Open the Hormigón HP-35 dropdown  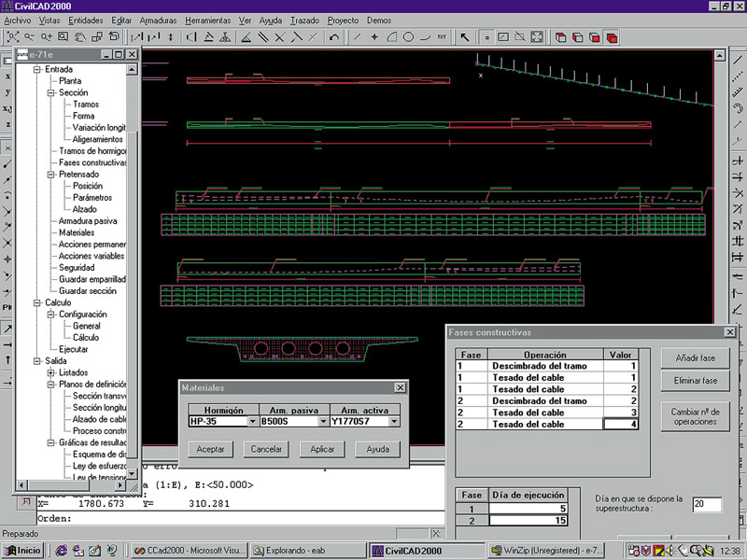coord(252,422)
